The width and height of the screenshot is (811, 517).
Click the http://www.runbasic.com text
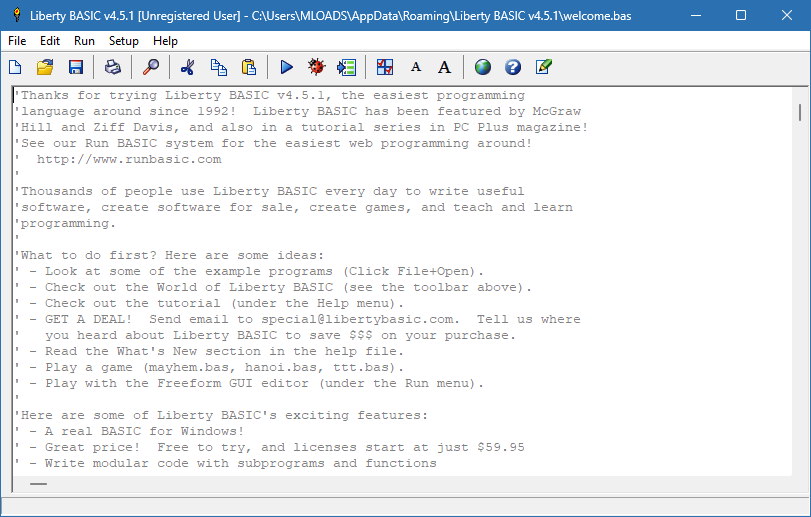129,159
